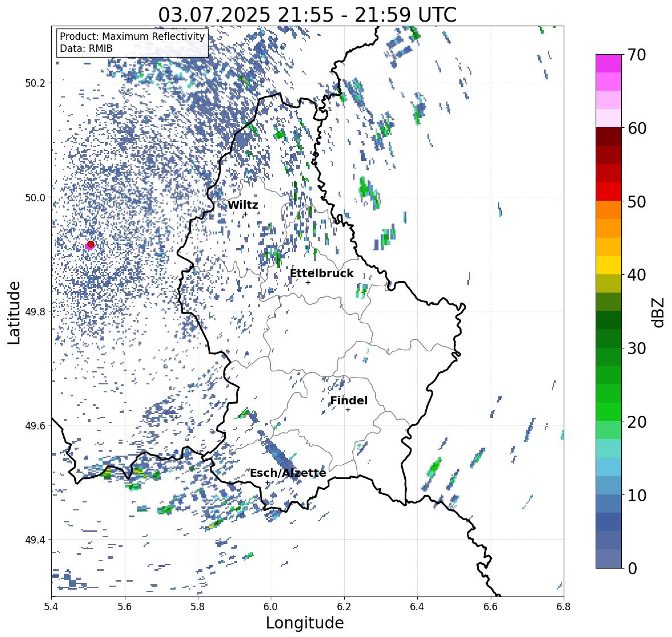The image size is (672, 637).
Task: Click the magenta band at top of colorbar
Action: pyautogui.click(x=609, y=63)
